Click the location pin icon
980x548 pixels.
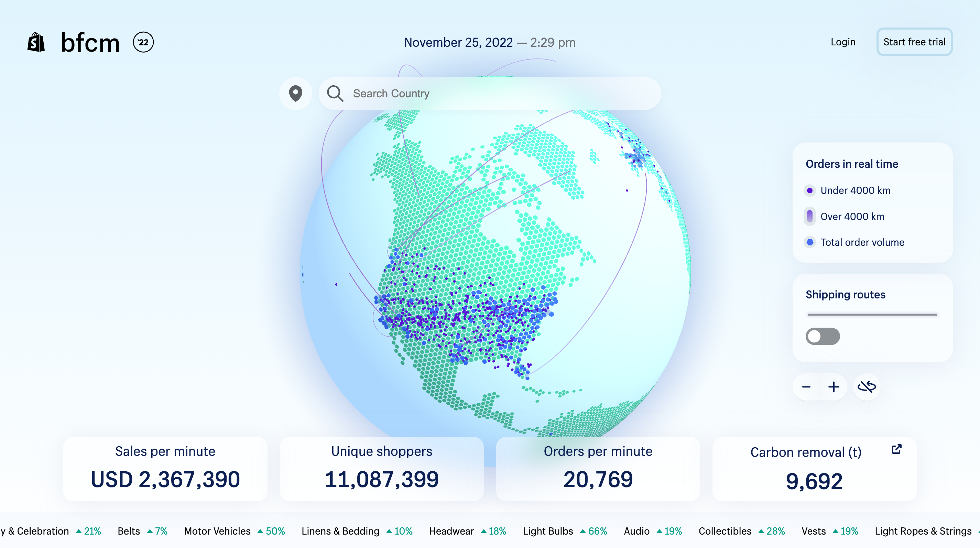[294, 94]
